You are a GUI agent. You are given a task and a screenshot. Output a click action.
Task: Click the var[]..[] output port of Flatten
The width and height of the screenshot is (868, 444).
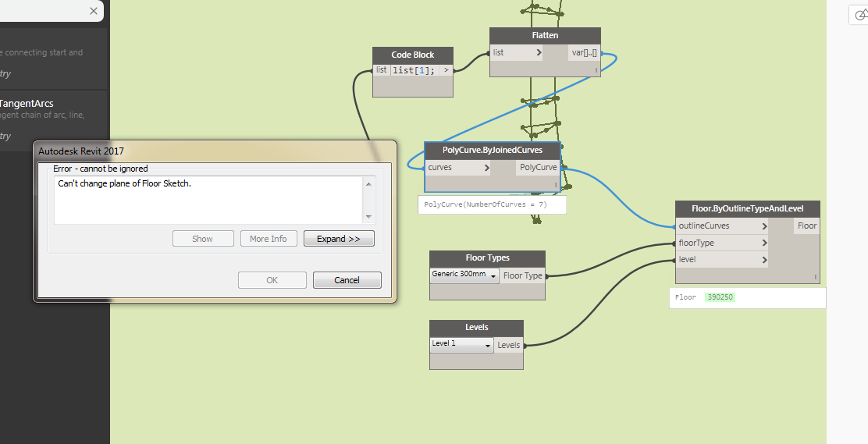coord(585,52)
